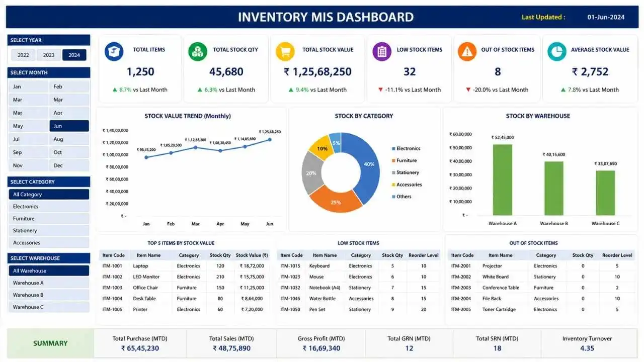Filter by month Aug

pyautogui.click(x=69, y=139)
